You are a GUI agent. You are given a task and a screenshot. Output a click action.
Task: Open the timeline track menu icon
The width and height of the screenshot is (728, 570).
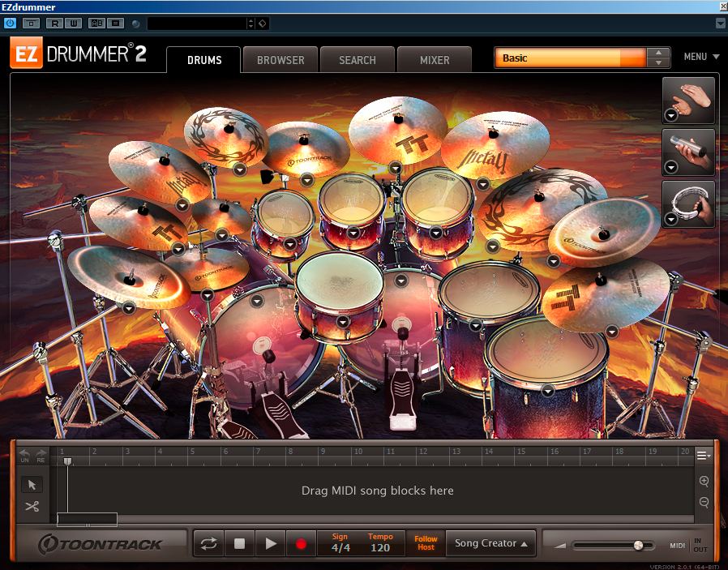(x=704, y=456)
